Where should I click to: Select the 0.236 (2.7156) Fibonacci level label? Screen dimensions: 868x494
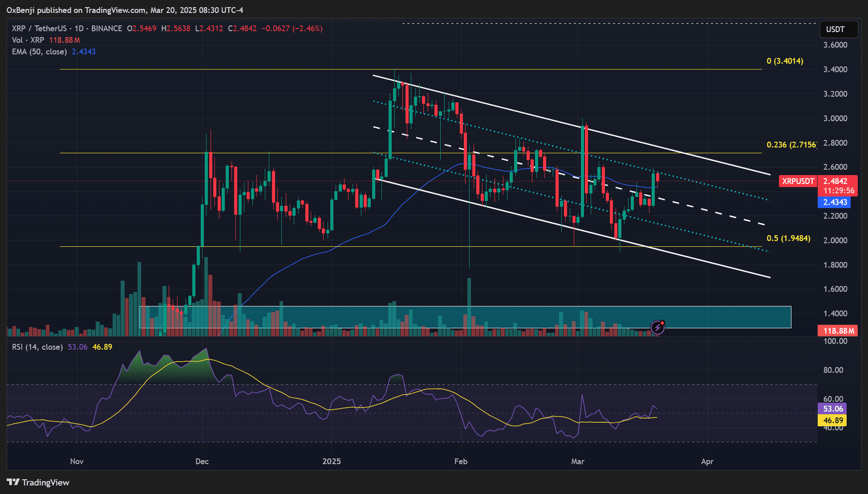click(791, 144)
